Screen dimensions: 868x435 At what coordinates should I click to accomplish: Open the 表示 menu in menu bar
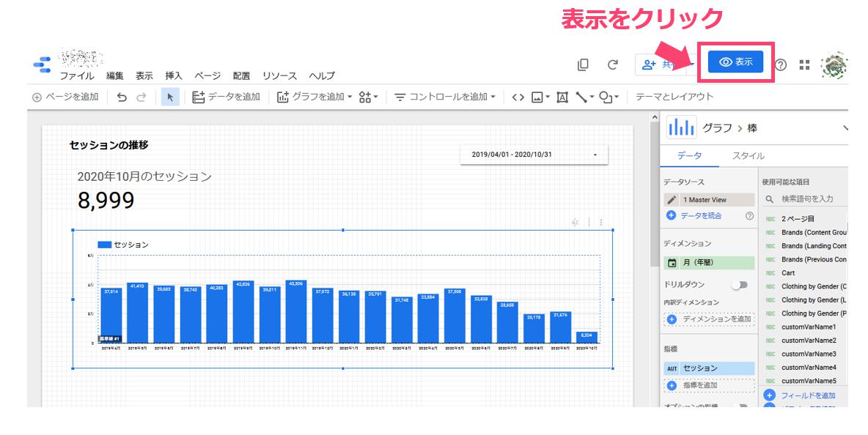click(x=144, y=76)
